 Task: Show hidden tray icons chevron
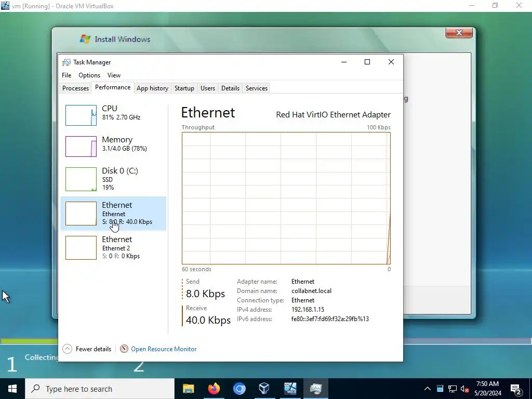point(428,389)
